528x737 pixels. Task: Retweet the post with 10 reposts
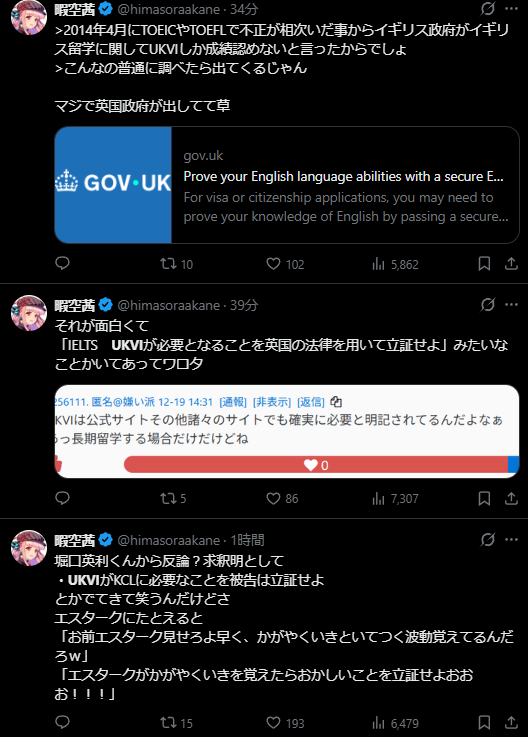pyautogui.click(x=176, y=264)
